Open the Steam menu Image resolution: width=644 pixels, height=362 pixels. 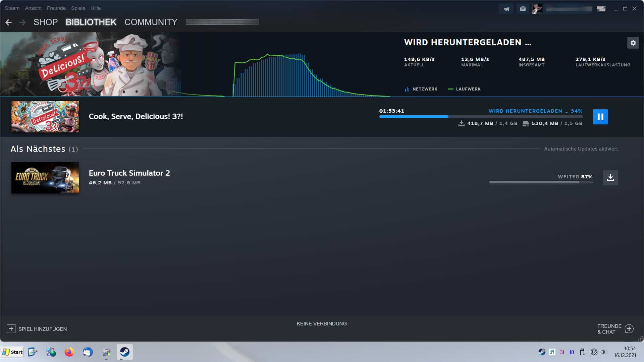(12, 8)
